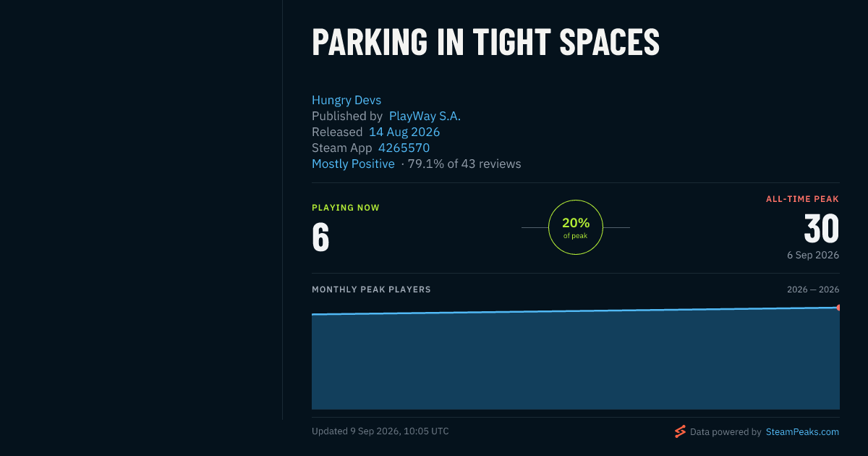Click the 20% of peak circle
This screenshot has width=868, height=456.
576,227
